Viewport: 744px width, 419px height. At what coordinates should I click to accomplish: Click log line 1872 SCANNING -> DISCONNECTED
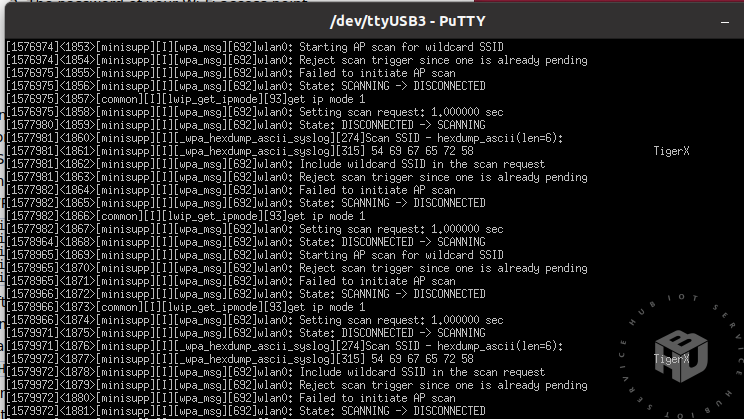[245, 294]
